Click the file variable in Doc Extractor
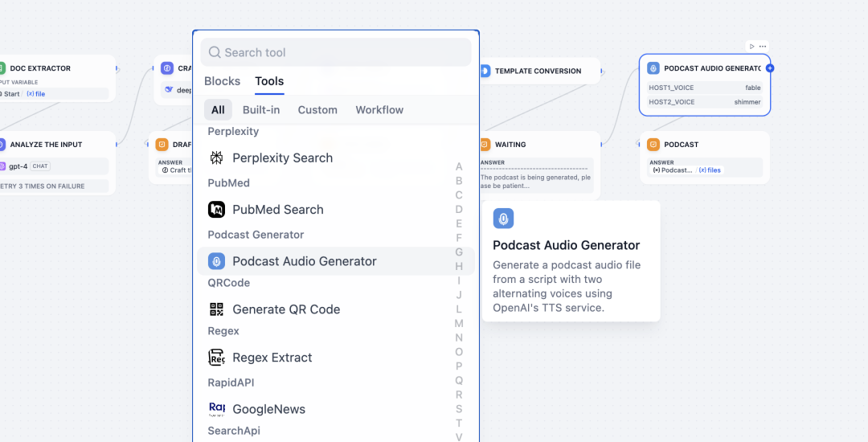The image size is (868, 442). point(36,94)
